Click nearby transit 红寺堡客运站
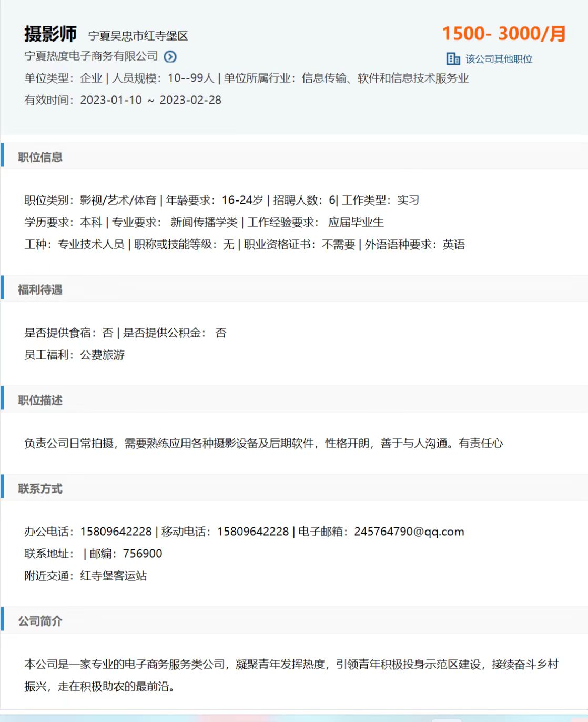The width and height of the screenshot is (588, 722). coord(113,576)
